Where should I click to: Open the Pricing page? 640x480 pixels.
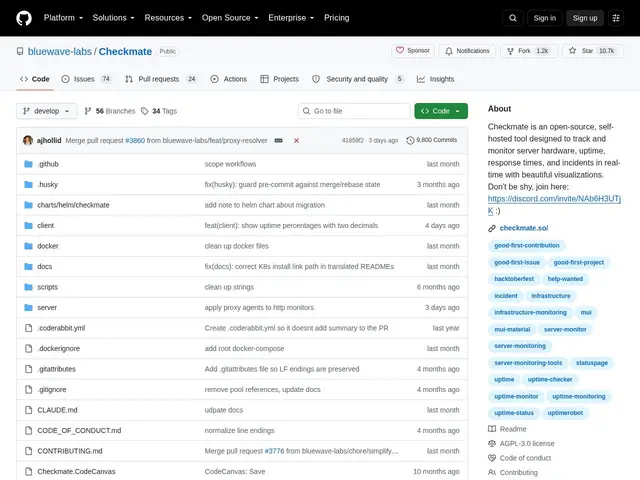pyautogui.click(x=336, y=18)
